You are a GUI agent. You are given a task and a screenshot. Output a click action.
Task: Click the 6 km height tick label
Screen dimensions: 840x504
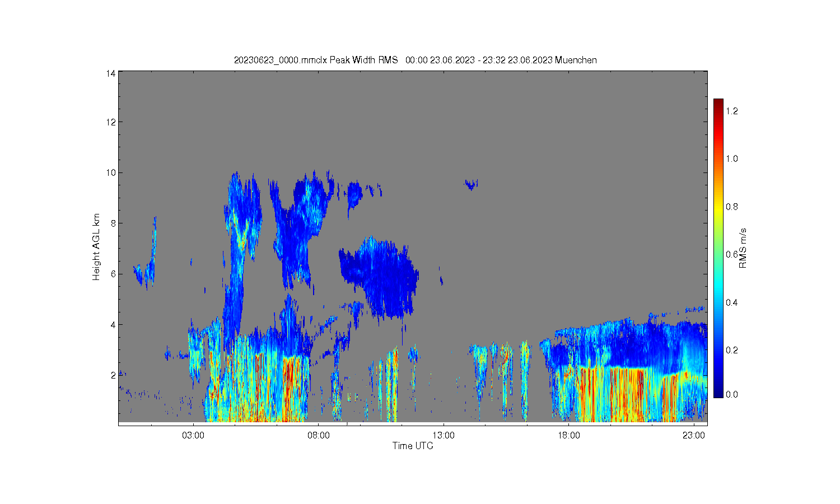[x=114, y=274]
